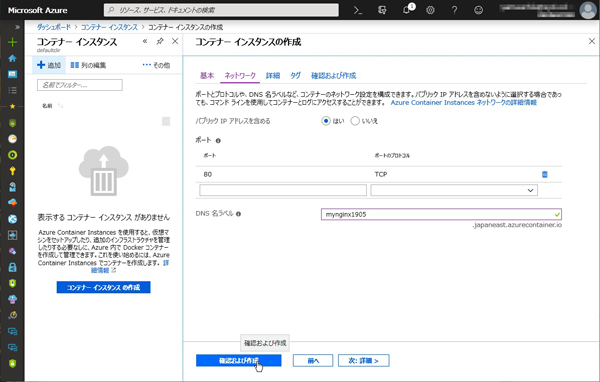
Task: Click the コンテナー インスタンス breadcrumb
Action: coord(109,27)
